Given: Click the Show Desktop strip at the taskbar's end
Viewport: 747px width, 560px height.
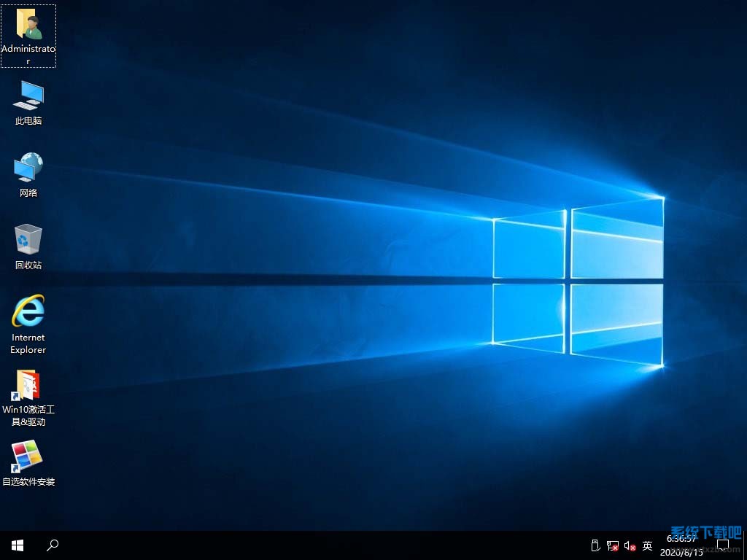Looking at the screenshot, I should 745,545.
